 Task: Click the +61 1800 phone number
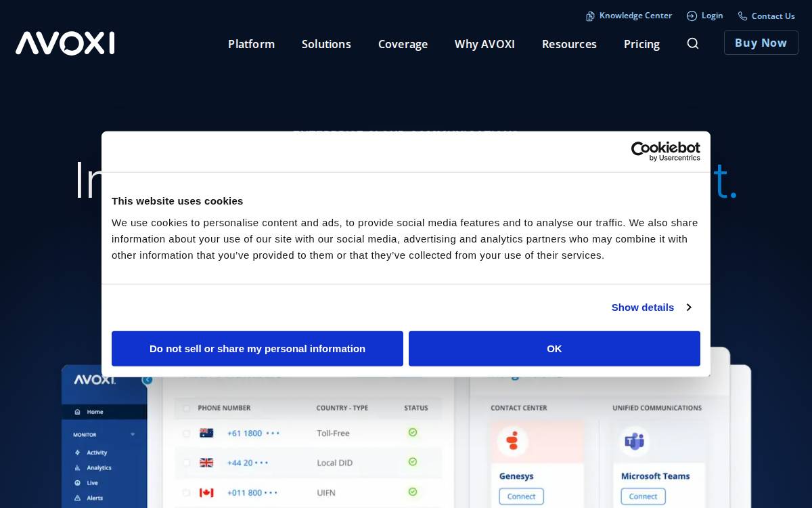click(253, 433)
